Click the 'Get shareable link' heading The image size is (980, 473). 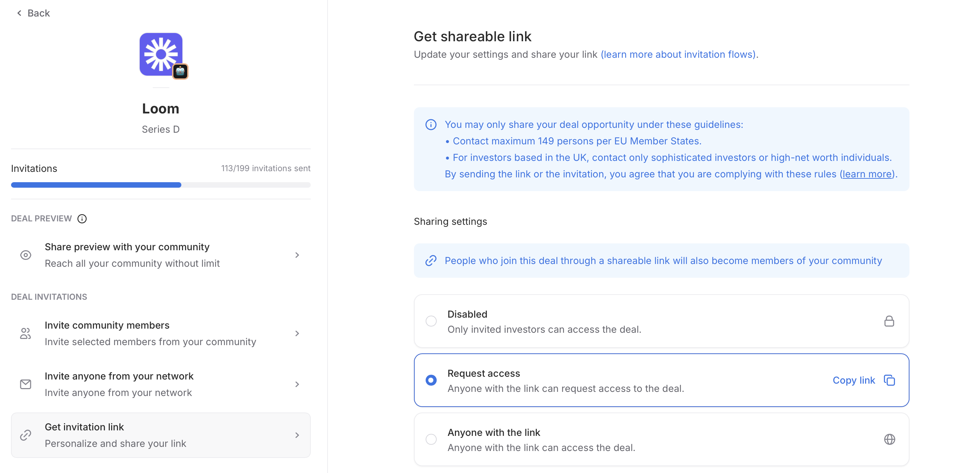pos(472,36)
